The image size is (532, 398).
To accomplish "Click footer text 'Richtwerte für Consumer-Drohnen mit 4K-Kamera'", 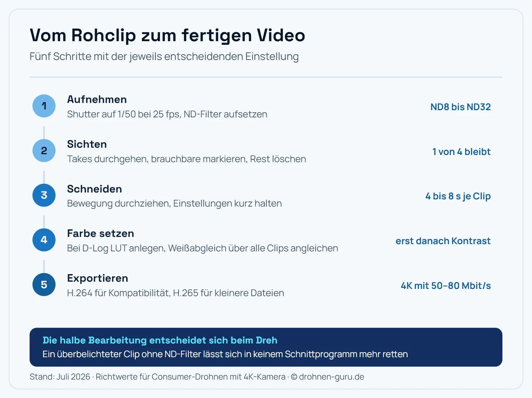I will tap(190, 377).
